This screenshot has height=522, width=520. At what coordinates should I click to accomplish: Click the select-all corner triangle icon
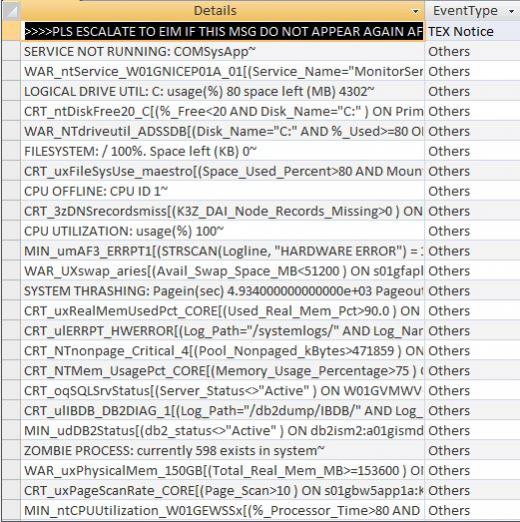pyautogui.click(x=12, y=11)
